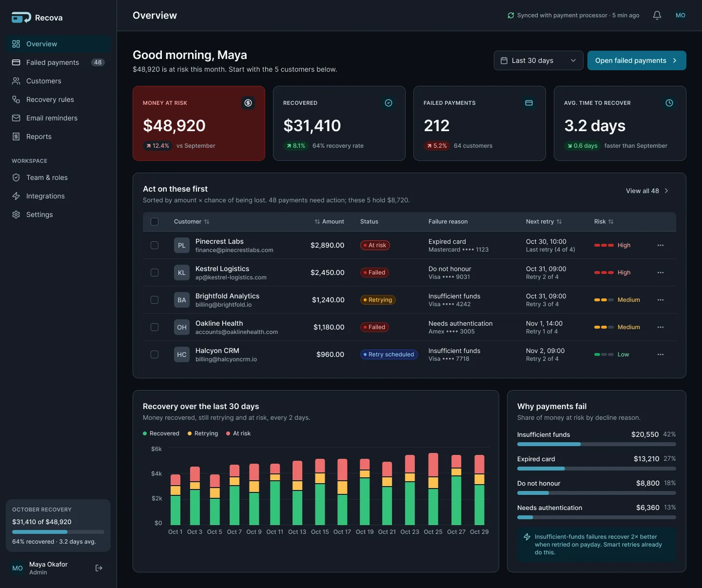Click the At risk legend item in chart
The width and height of the screenshot is (702, 588).
pos(238,433)
